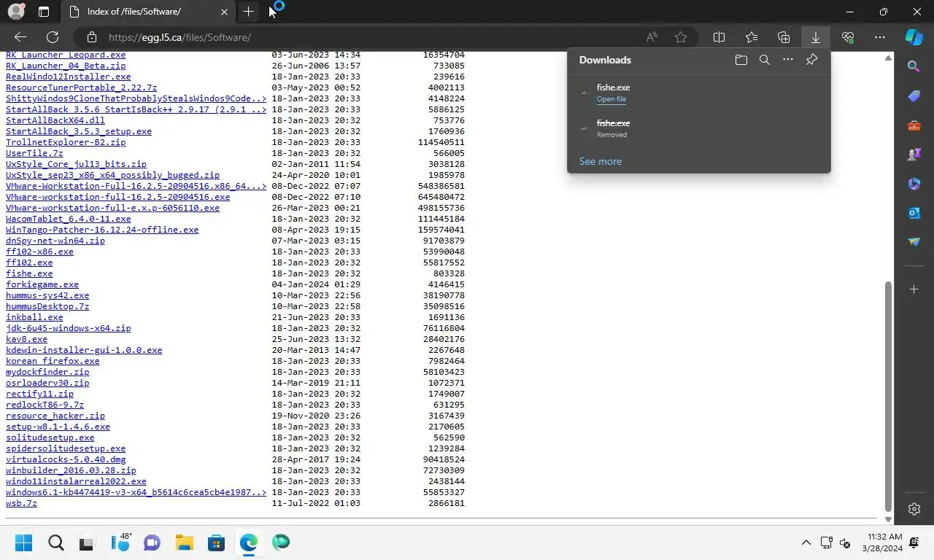This screenshot has height=560, width=934.
Task: Open sidebar Tools briefcase icon
Action: 914,125
